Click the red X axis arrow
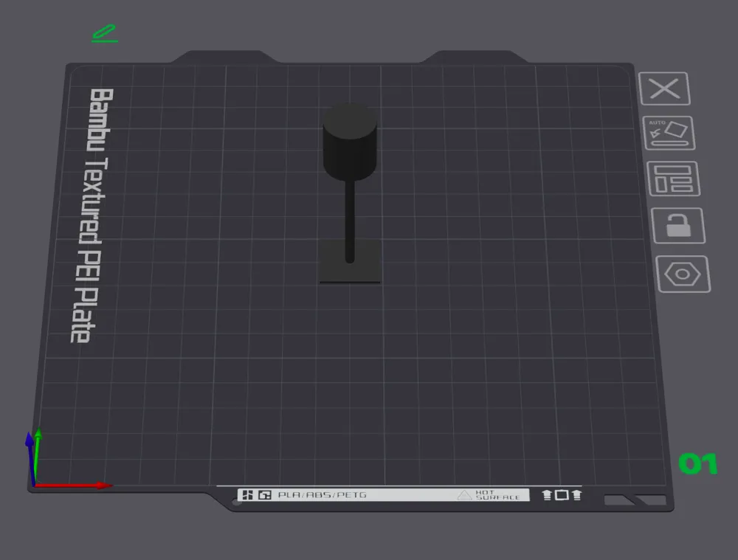Screen dimensions: 738x560 pyautogui.click(x=73, y=485)
